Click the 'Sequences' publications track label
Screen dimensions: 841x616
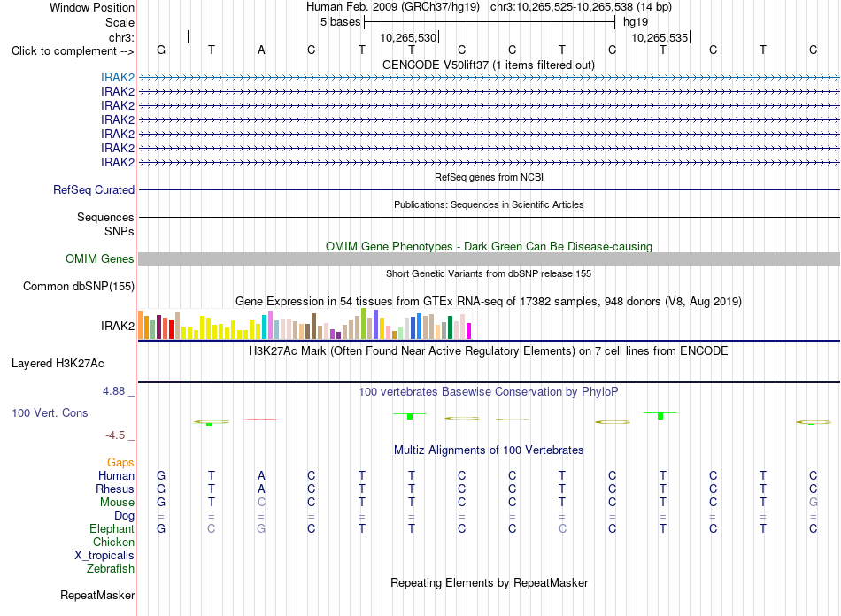coord(105,217)
